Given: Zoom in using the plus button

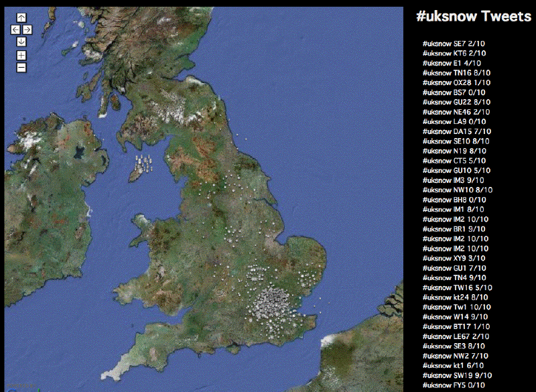Looking at the screenshot, I should 21,56.
